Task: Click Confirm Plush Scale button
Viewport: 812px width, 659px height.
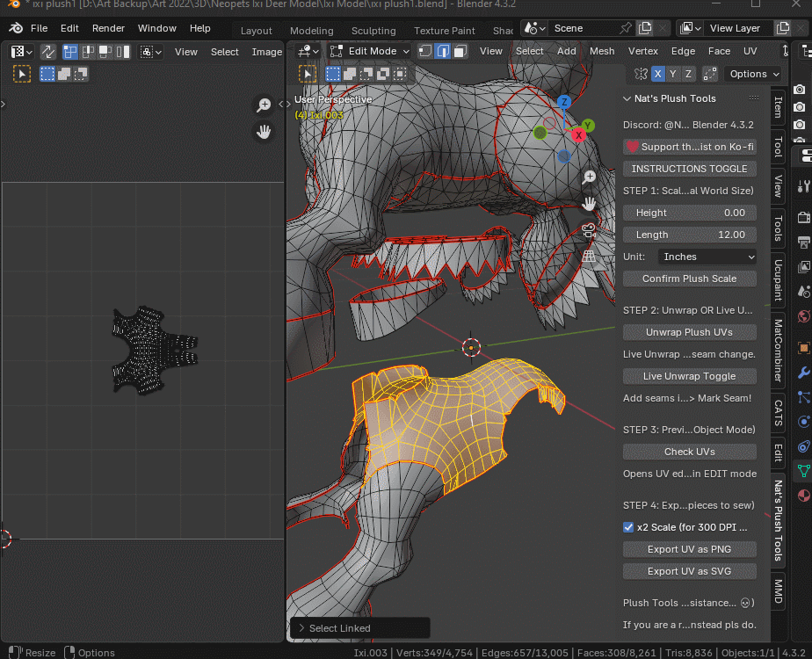Action: [689, 279]
